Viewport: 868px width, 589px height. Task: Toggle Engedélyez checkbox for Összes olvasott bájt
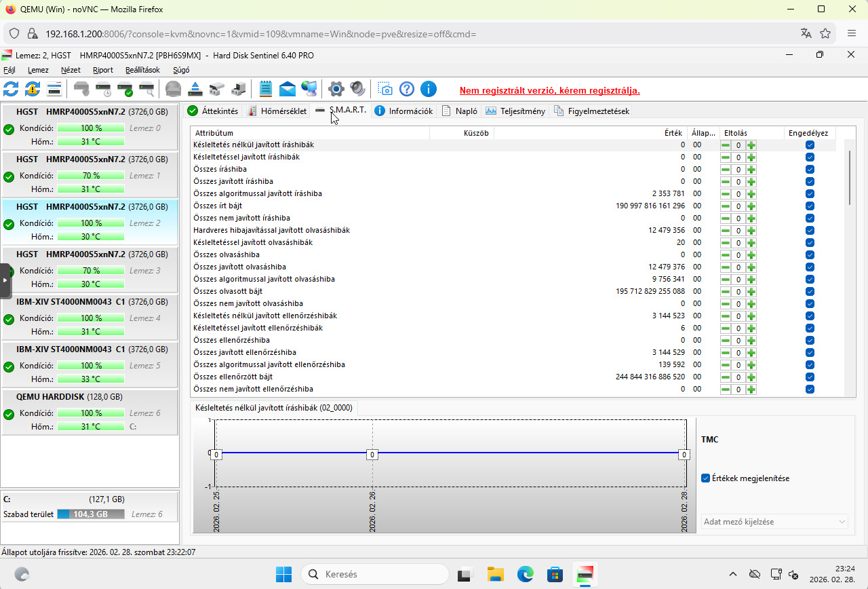pyautogui.click(x=810, y=292)
